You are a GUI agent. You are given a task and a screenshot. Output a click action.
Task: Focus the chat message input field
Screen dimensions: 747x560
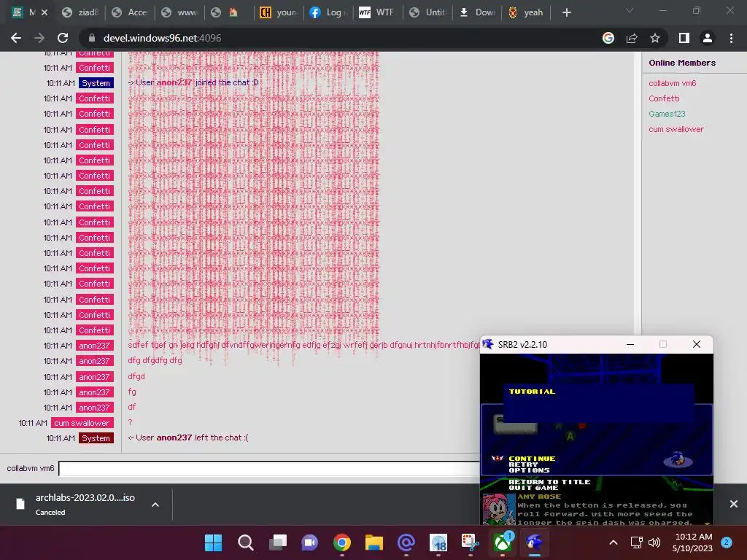coord(269,469)
